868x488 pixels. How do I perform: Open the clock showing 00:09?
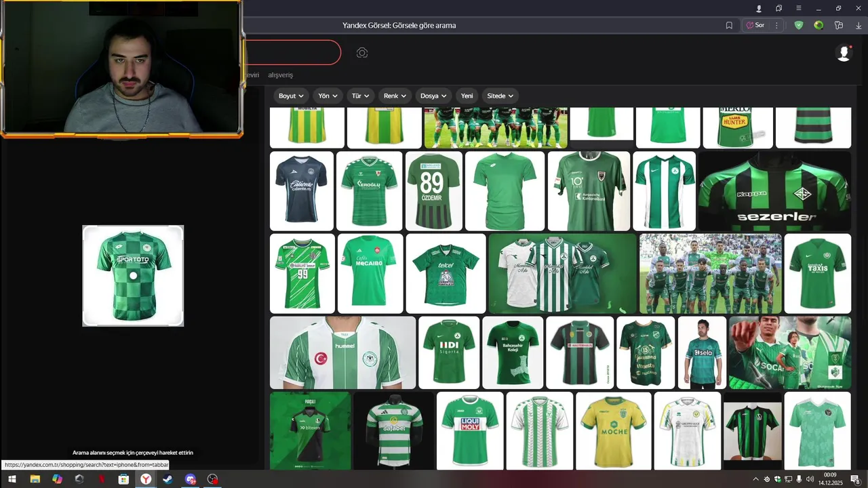[830, 479]
